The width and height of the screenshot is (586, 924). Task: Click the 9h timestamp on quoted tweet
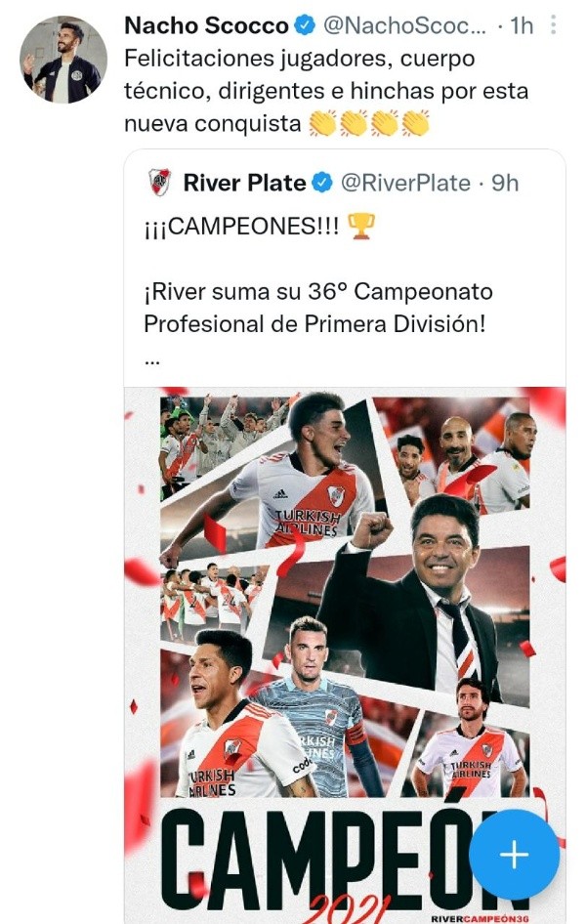point(505,183)
